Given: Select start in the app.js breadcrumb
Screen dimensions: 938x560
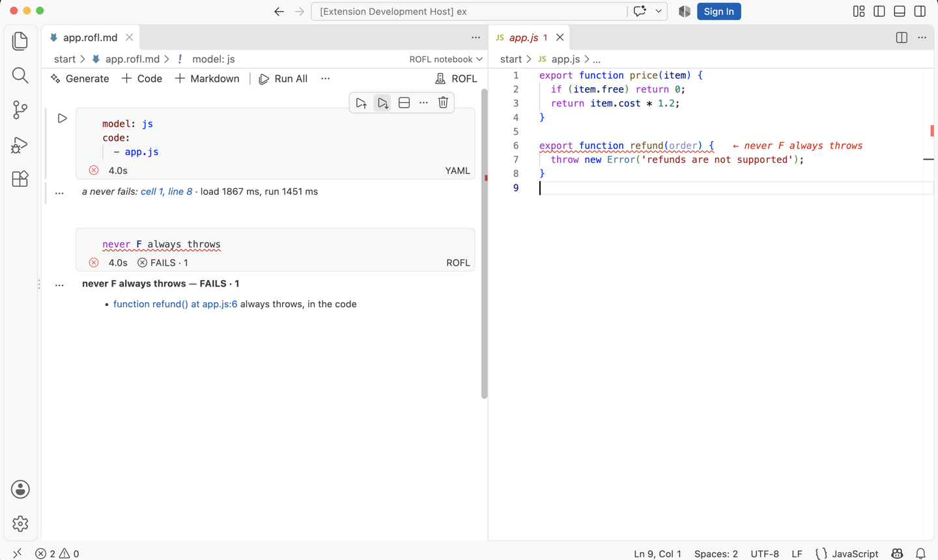Looking at the screenshot, I should coord(511,59).
